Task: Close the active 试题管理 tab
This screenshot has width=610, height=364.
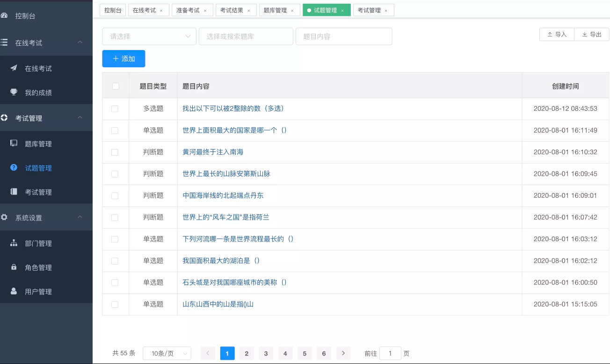Action: pos(342,10)
